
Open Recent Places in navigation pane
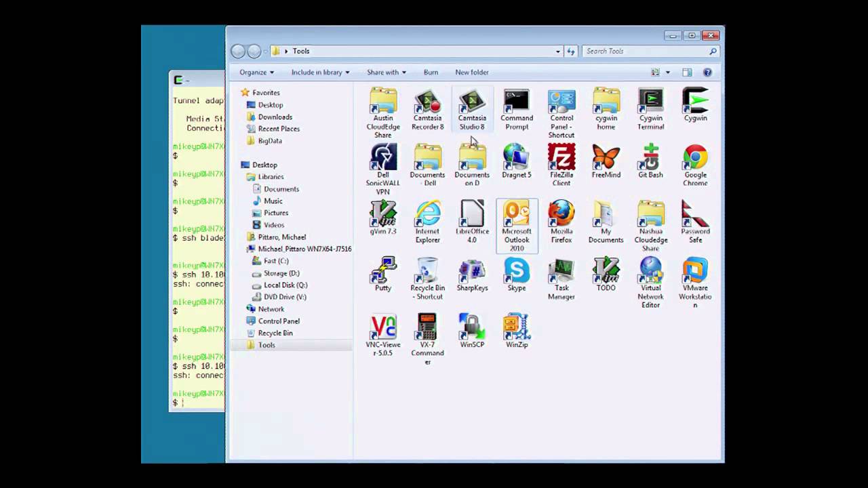[279, 129]
